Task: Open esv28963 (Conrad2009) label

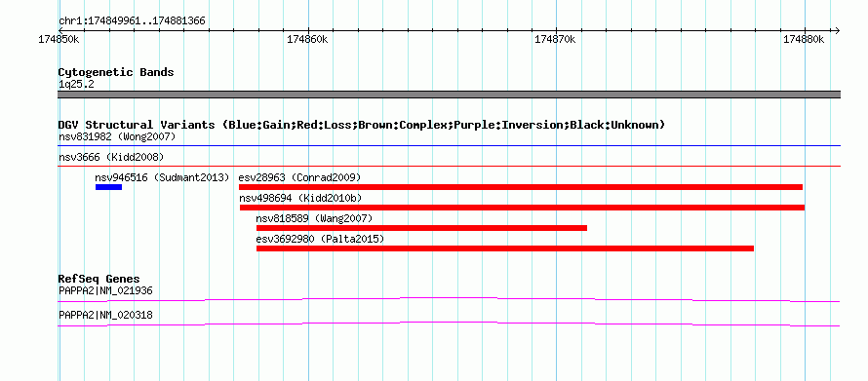Action: (299, 177)
